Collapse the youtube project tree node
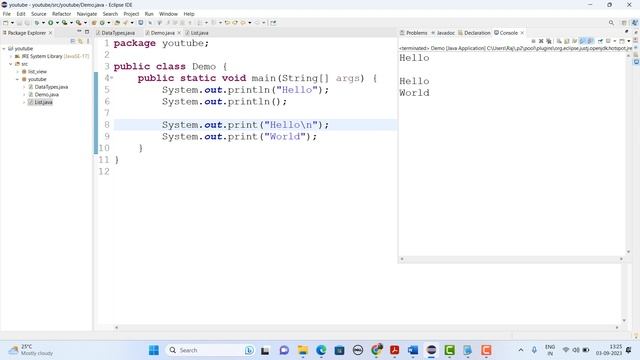Viewport: 640px width, 360px height. click(x=4, y=49)
